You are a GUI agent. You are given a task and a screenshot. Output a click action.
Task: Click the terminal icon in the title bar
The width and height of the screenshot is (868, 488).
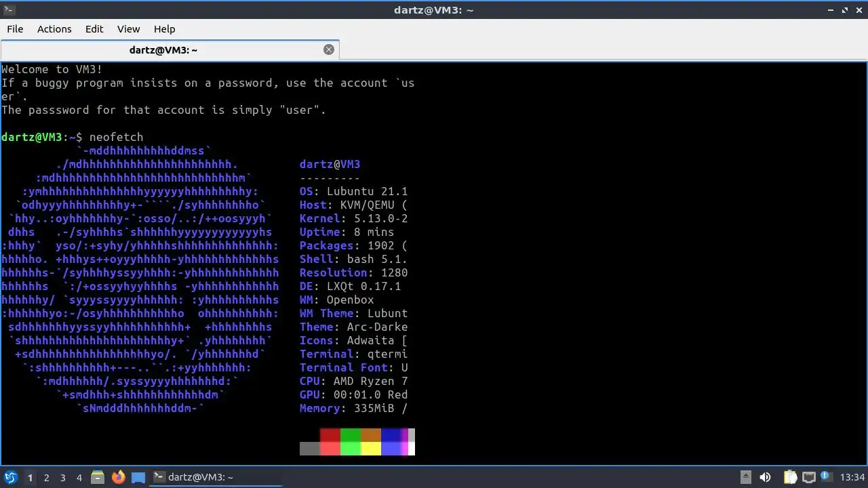[x=9, y=9]
